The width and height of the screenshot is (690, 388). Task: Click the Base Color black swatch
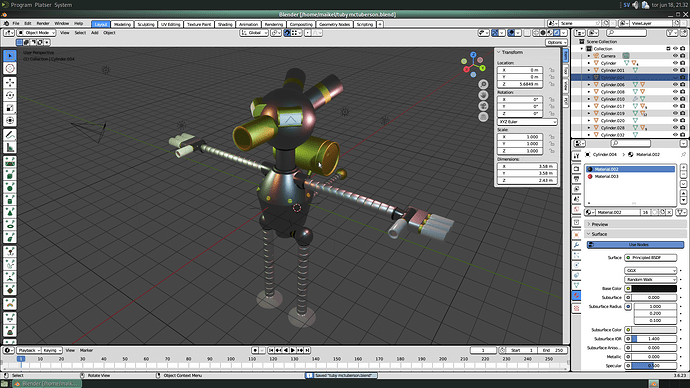click(x=654, y=289)
